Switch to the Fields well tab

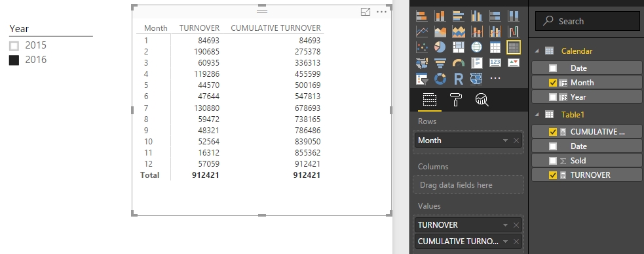pos(430,100)
